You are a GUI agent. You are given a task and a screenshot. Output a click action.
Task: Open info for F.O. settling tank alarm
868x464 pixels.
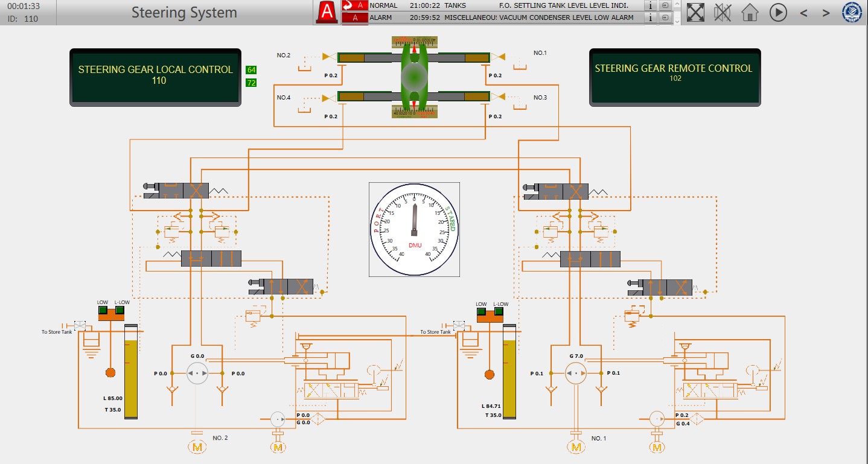point(650,5)
